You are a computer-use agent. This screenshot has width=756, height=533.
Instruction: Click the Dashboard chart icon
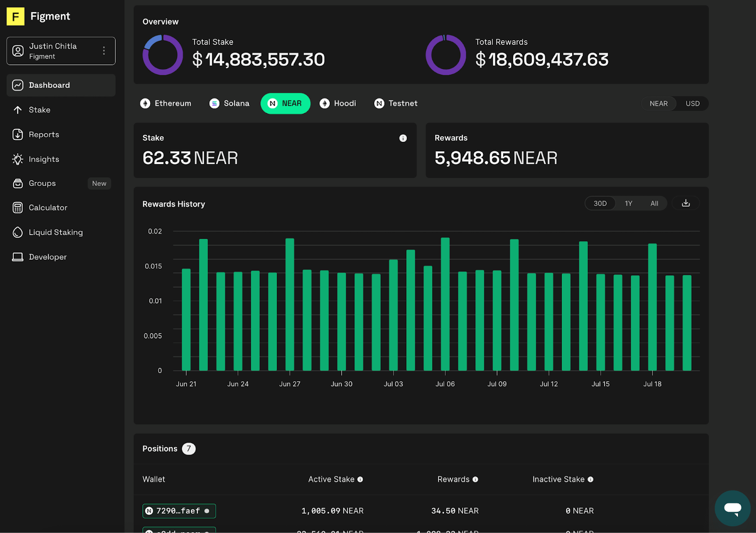pos(17,85)
